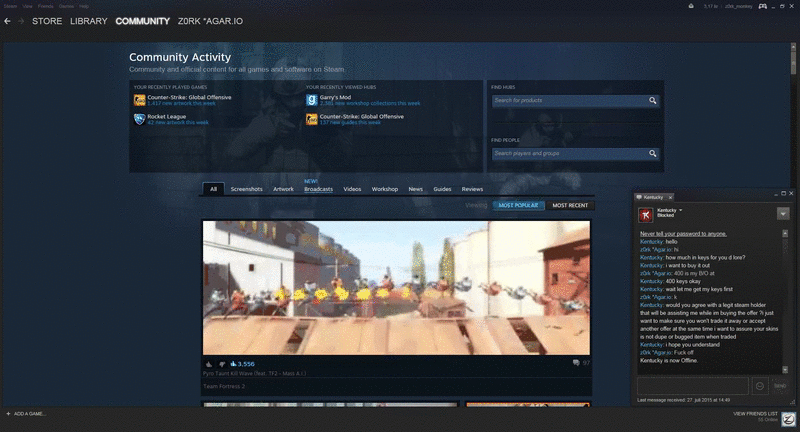Viewport: 800px width, 432px height.
Task: Go back with the left arrow
Action: tap(7, 21)
